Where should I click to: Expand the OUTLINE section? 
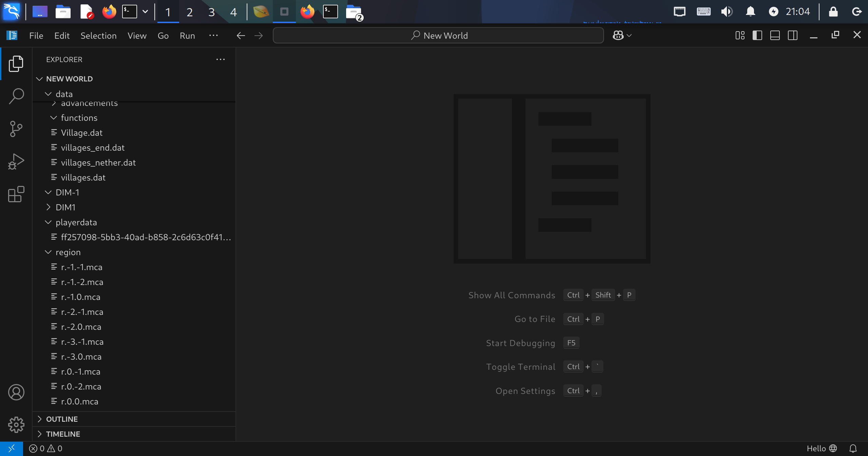62,419
